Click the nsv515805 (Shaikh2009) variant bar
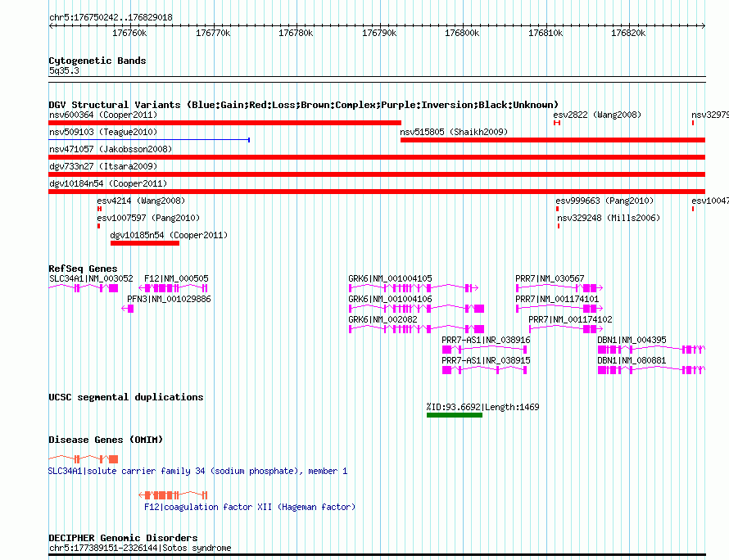This screenshot has width=729, height=560. coord(553,140)
